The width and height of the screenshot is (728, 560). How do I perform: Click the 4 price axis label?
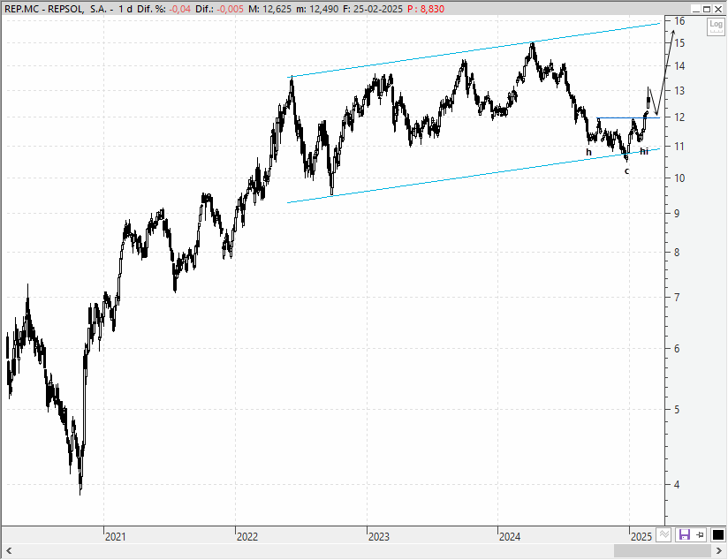pyautogui.click(x=677, y=485)
